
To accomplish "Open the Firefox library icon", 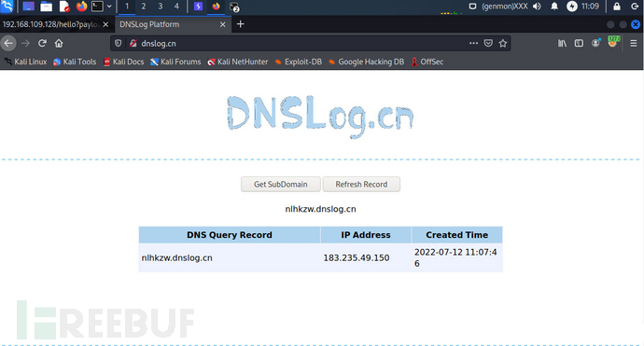I will click(562, 43).
